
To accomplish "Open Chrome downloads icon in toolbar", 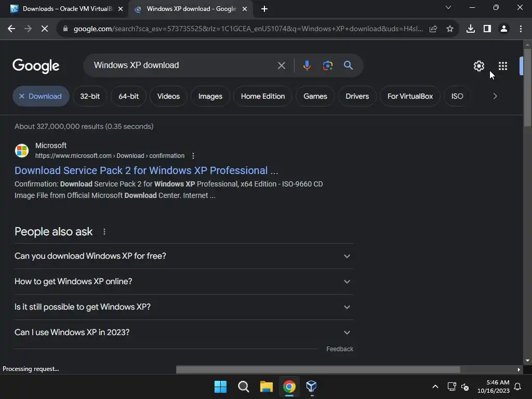I will click(471, 29).
